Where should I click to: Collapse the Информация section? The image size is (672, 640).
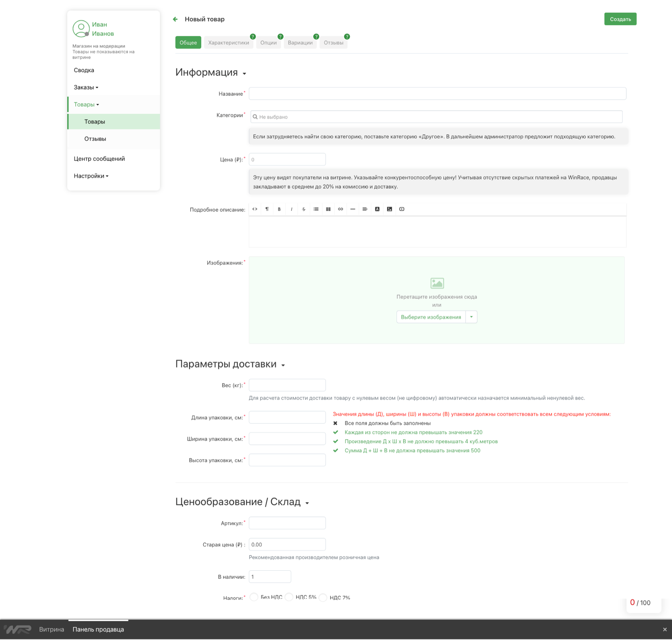click(244, 74)
